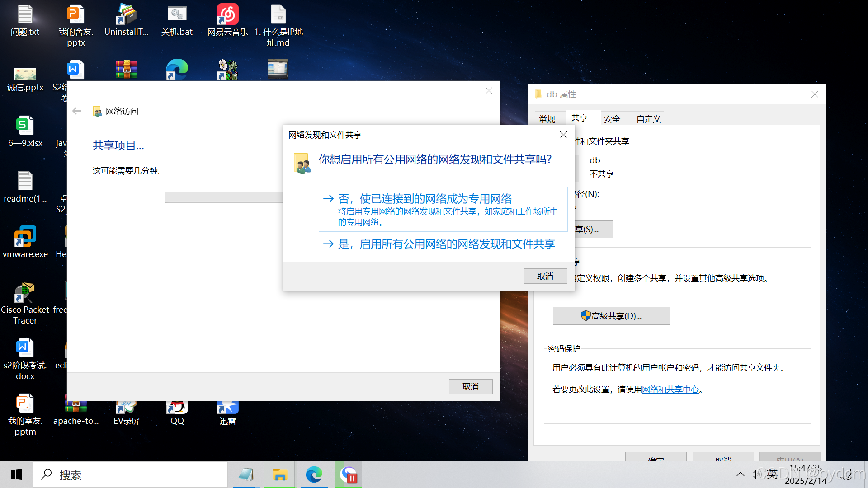
Task: Open the 常规 tab in db properties
Action: tap(547, 119)
